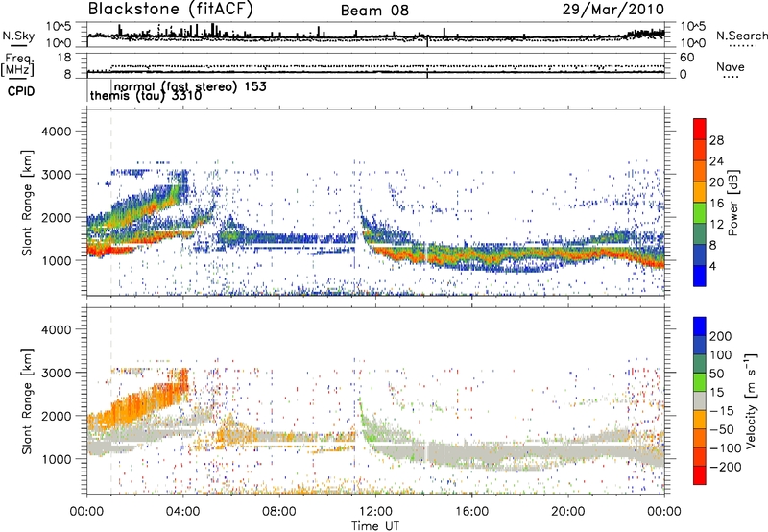
Task: Click the velocity panel 'Slant Range [km]' label
Action: click(x=27, y=400)
